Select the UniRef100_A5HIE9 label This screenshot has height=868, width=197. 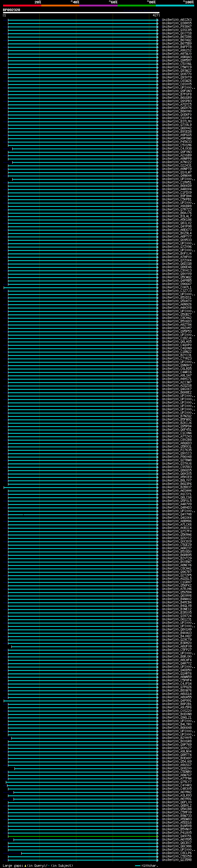[177, 477]
